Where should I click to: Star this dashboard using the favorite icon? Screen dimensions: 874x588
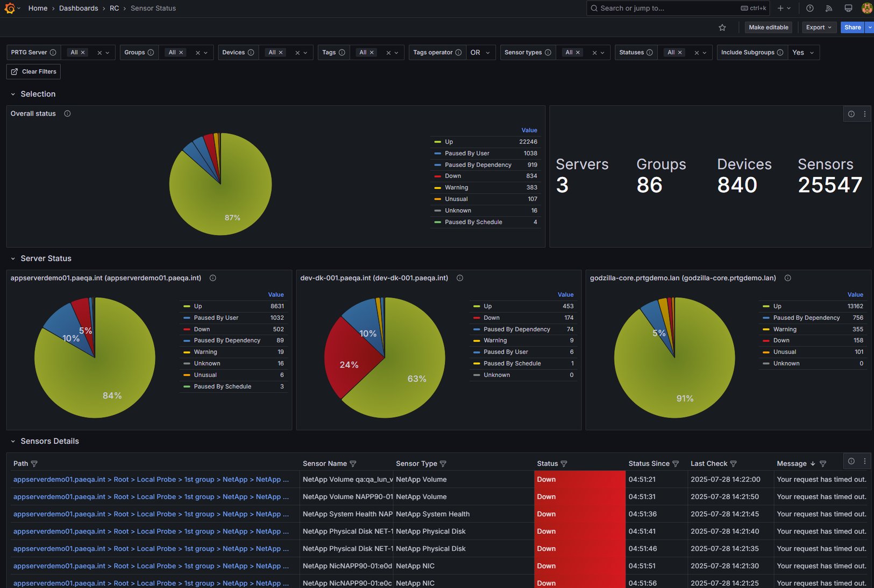722,27
